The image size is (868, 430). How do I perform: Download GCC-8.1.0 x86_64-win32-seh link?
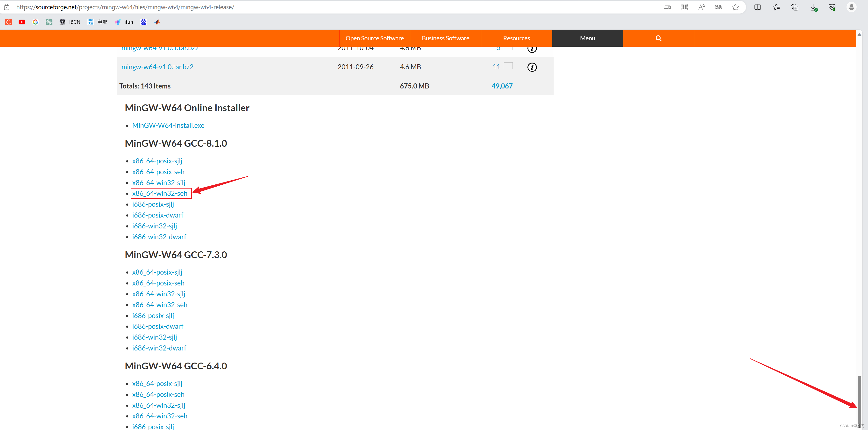pos(160,193)
